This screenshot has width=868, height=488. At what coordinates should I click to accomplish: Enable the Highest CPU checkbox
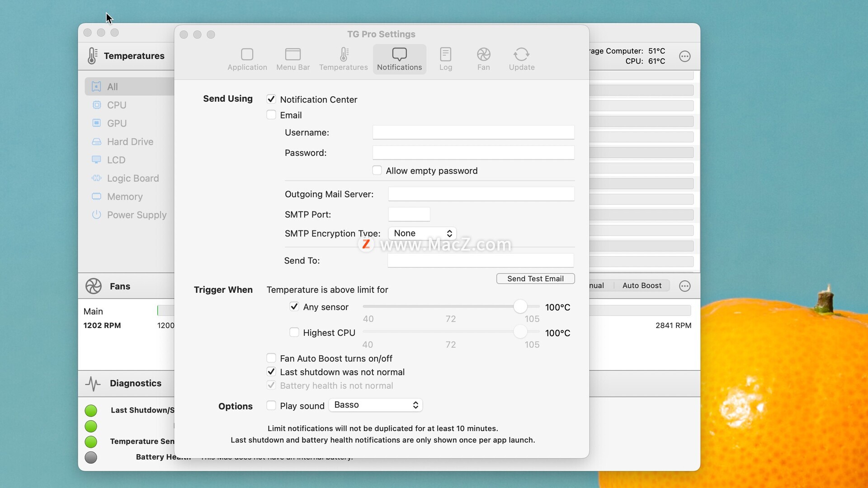[294, 333]
